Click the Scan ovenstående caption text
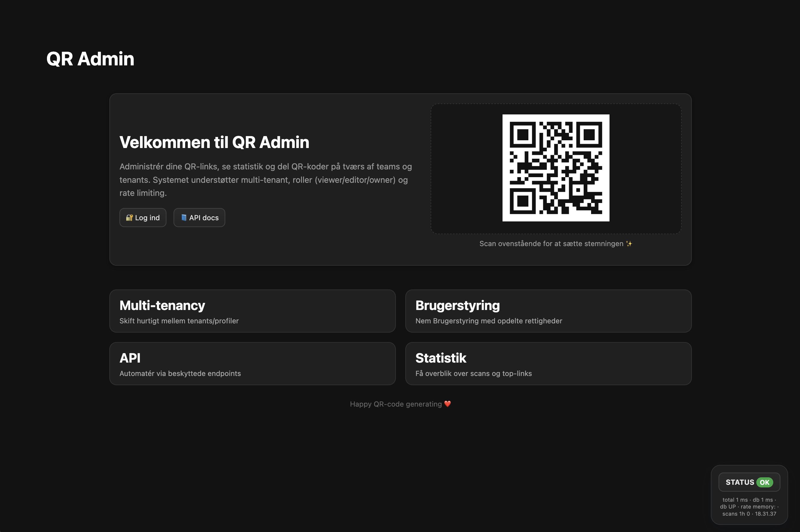800x532 pixels. coord(551,244)
